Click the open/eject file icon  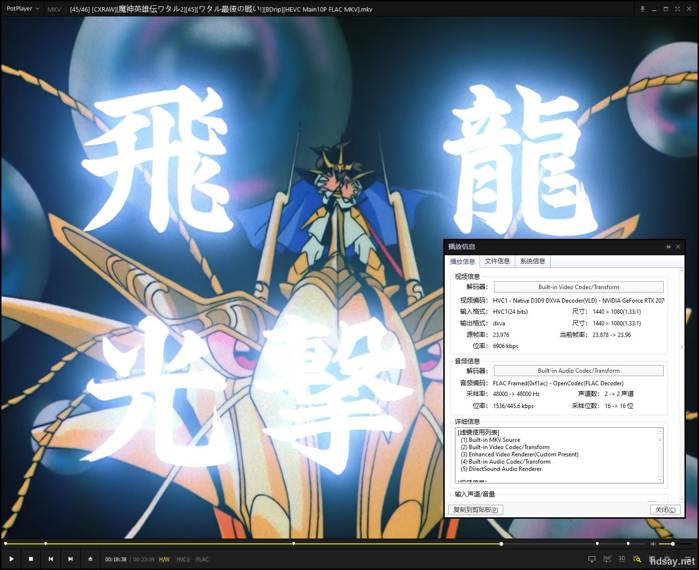click(90, 559)
